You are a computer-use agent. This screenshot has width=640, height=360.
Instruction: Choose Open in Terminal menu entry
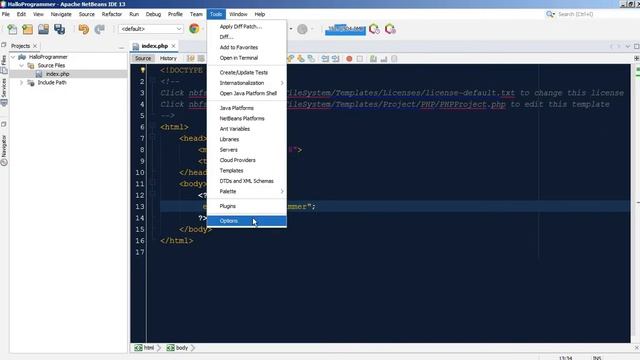247,58
